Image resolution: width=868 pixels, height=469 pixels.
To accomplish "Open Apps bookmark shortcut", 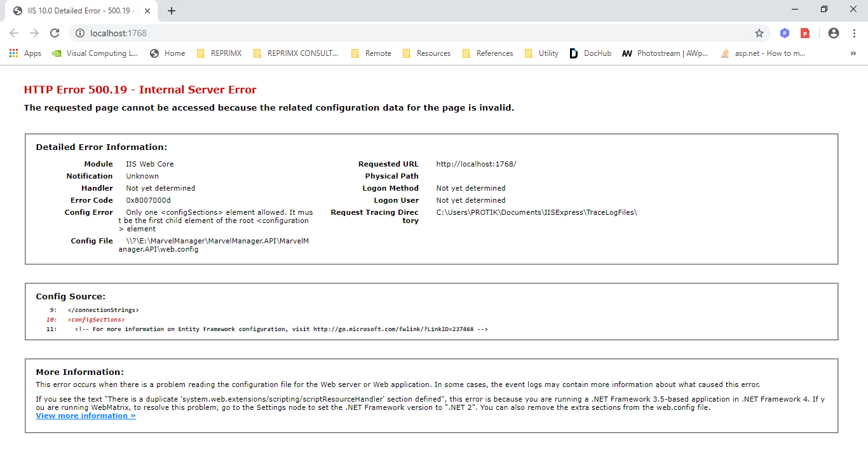I will [x=25, y=53].
